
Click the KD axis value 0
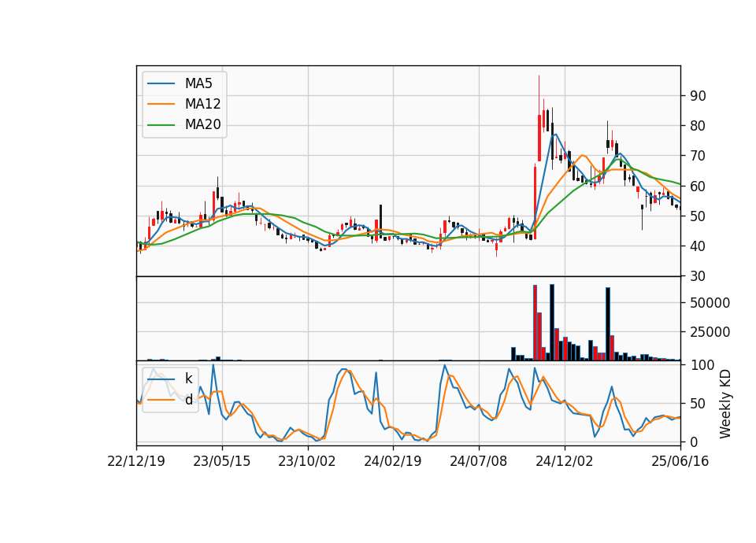(x=694, y=441)
